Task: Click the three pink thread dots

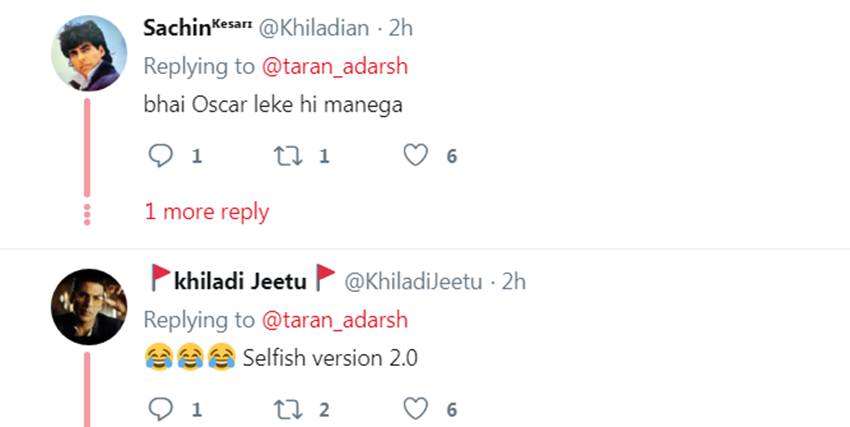Action: tap(87, 212)
